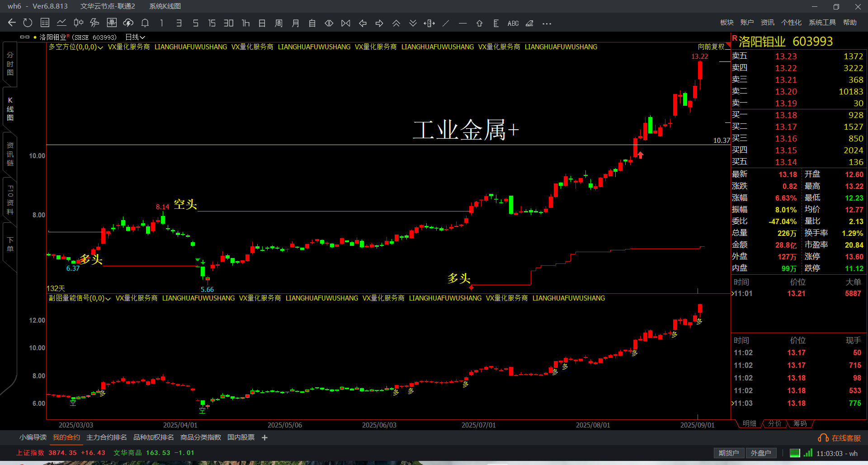Select the diagonal trend line tool

tap(446, 23)
